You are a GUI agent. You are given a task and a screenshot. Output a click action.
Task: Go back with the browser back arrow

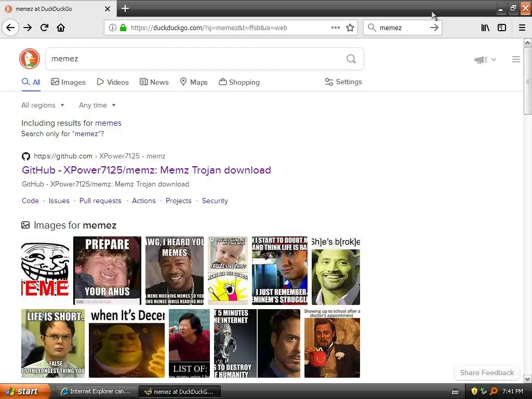coord(10,28)
